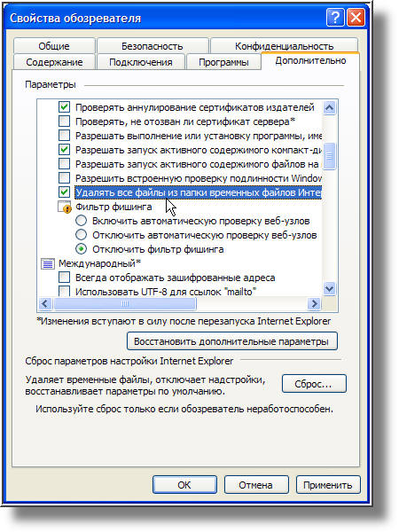Viewport: 399px width, 532px height.
Task: Click the Сброс... button
Action: [x=314, y=384]
